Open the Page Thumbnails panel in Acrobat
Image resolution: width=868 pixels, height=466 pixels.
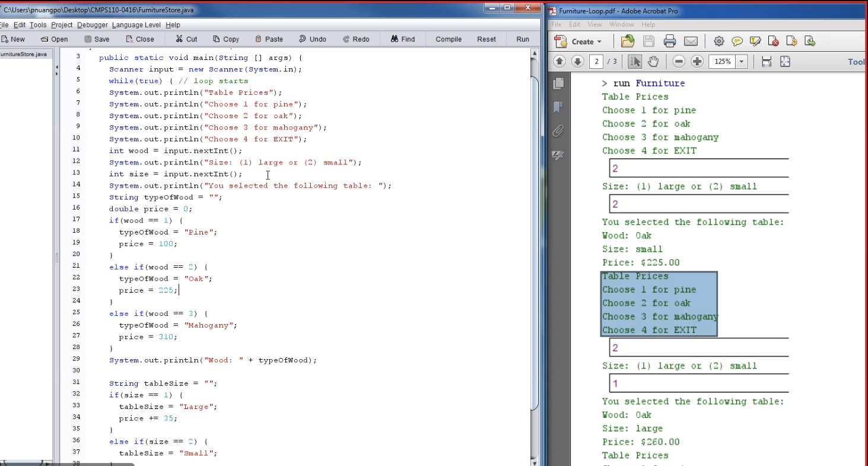(x=558, y=84)
